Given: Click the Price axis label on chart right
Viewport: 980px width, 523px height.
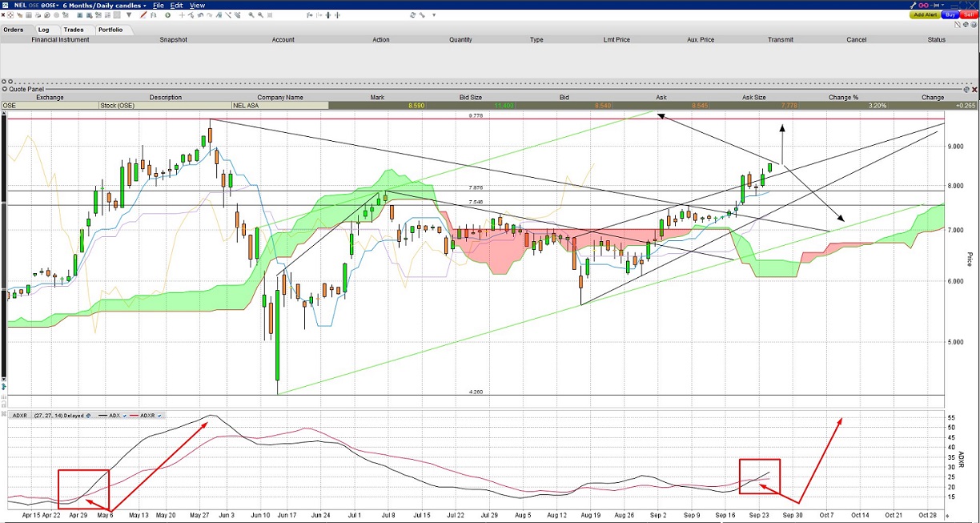Looking at the screenshot, I should tap(970, 259).
